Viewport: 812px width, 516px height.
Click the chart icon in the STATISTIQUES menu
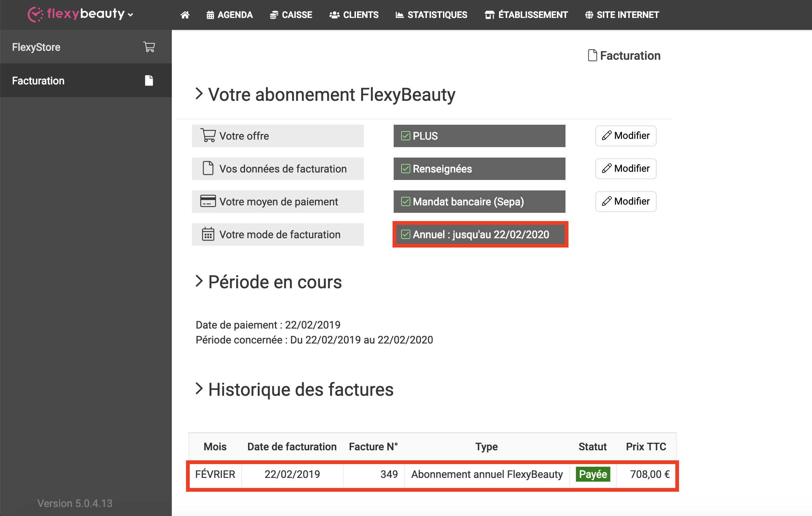tap(400, 15)
